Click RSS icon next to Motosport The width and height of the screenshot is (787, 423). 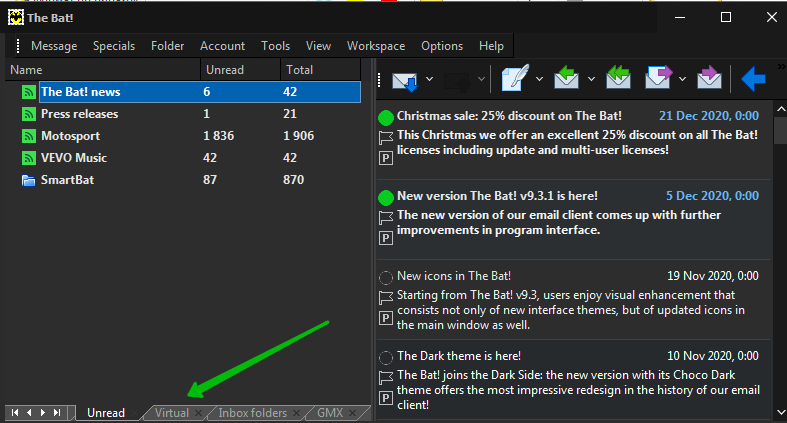[29, 136]
